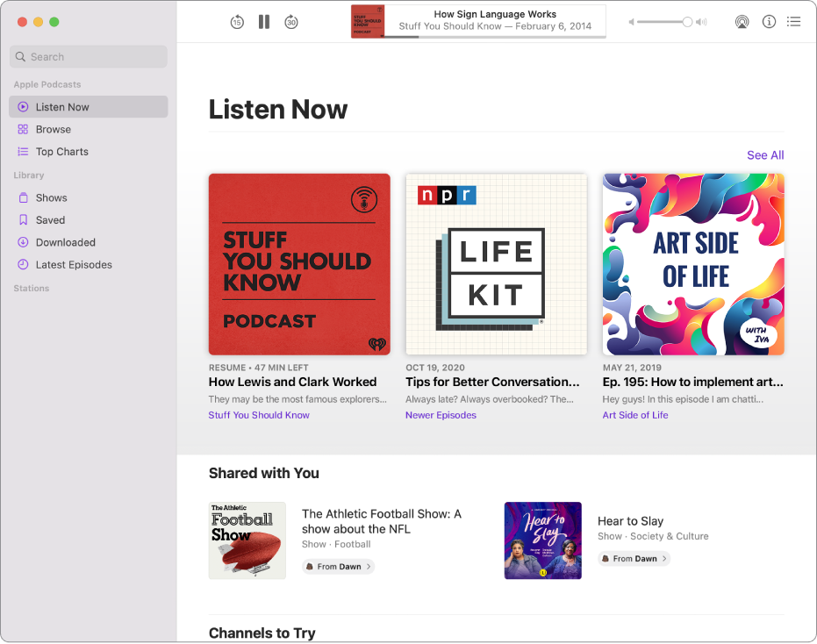Open the Art Side of Life artwork
Image resolution: width=817 pixels, height=644 pixels.
(x=693, y=264)
